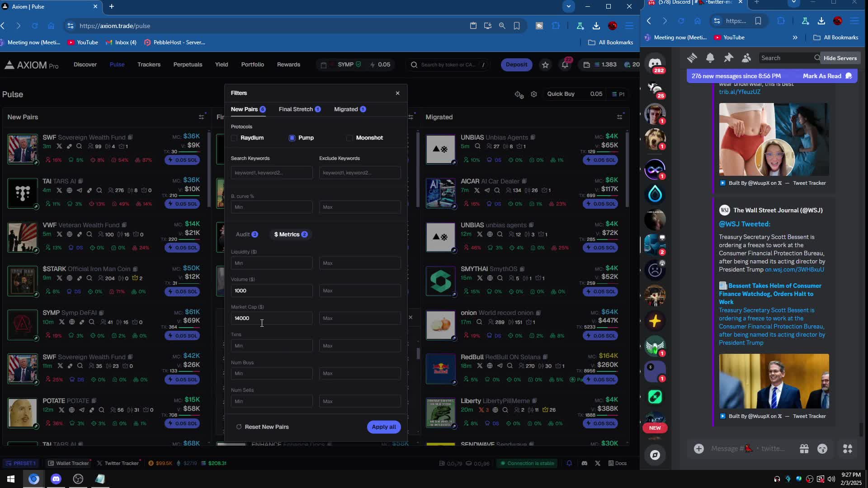Open Discord apps icon in message bar
The height and width of the screenshot is (488, 868).
point(848,449)
